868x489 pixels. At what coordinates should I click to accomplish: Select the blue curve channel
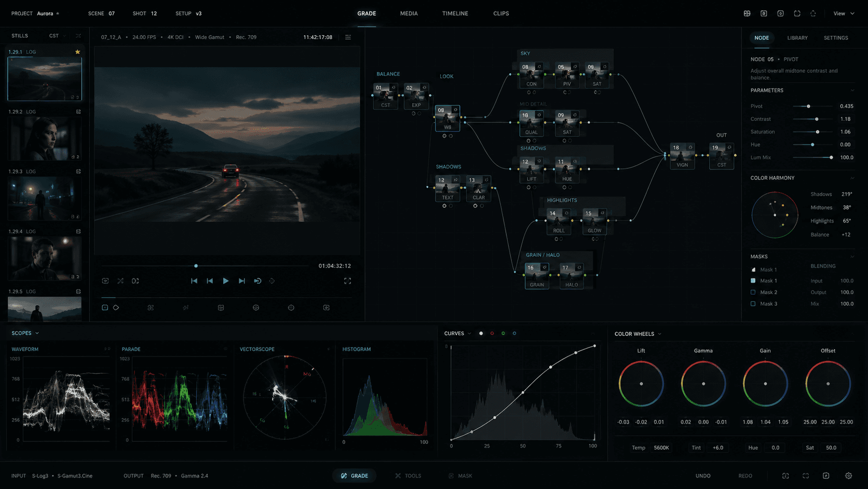(514, 333)
